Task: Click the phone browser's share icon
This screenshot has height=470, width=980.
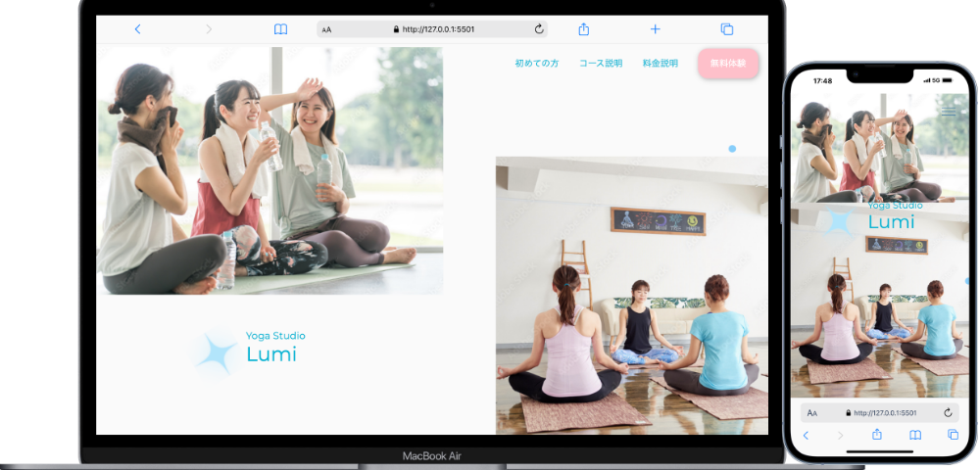Action: point(877,435)
